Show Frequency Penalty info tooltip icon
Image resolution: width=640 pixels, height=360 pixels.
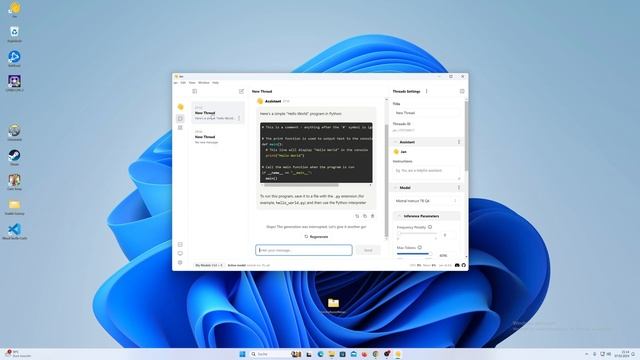click(430, 227)
